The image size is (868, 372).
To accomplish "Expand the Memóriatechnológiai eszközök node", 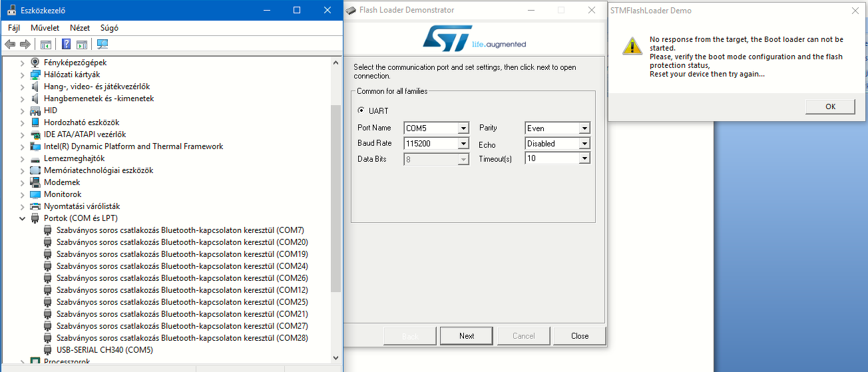I will point(22,170).
